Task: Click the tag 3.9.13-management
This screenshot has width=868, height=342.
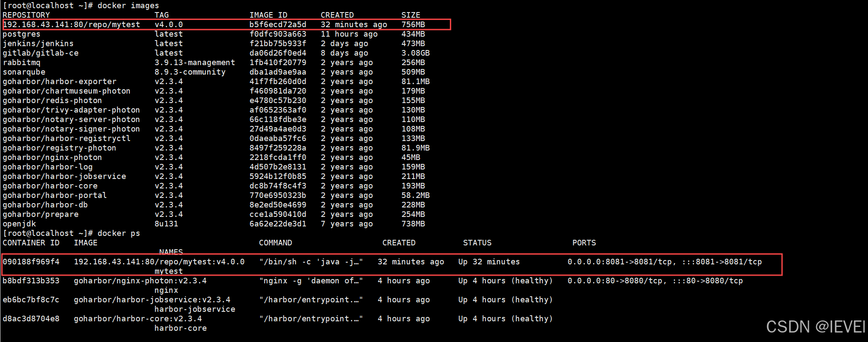Action: (195, 63)
